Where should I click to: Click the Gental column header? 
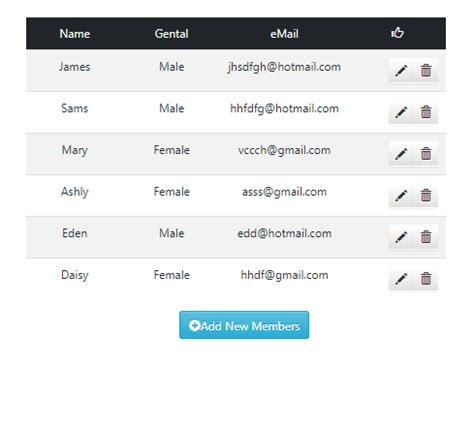click(171, 34)
